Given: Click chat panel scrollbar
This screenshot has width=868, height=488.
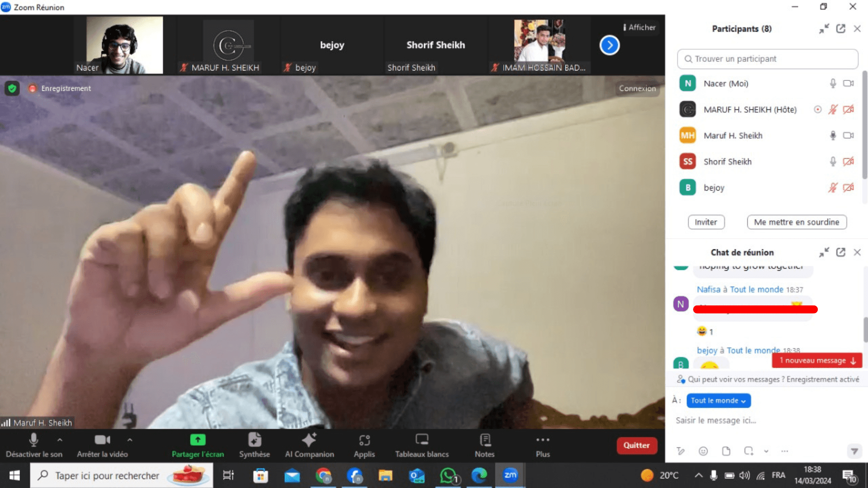Looking at the screenshot, I should [865, 330].
